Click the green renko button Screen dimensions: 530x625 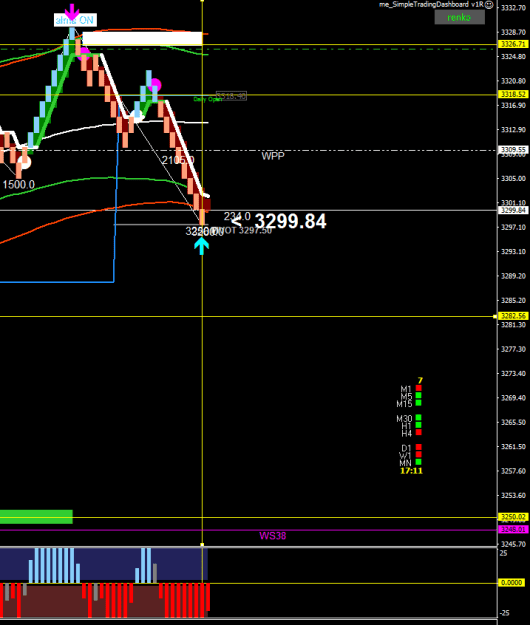click(459, 17)
